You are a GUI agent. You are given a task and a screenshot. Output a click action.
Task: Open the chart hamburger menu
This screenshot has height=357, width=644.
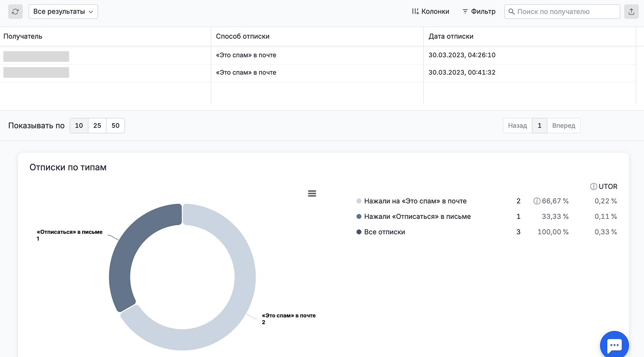[x=312, y=193]
